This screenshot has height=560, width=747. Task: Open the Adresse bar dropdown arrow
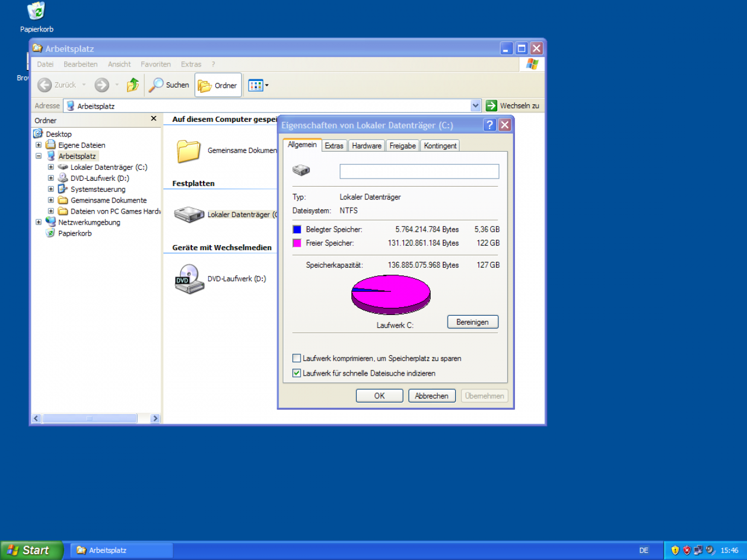tap(476, 106)
